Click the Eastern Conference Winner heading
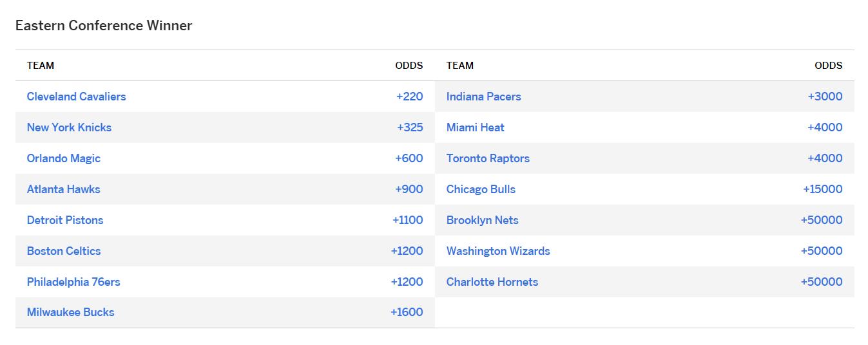 [x=104, y=26]
